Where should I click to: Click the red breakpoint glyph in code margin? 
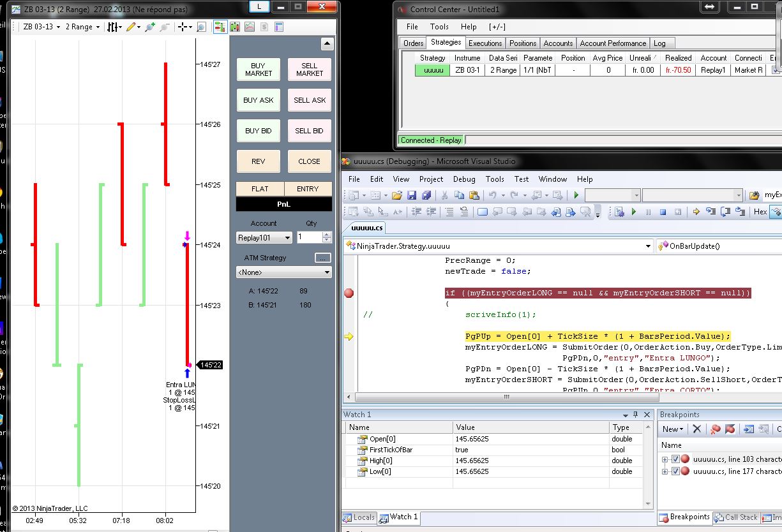coord(349,293)
